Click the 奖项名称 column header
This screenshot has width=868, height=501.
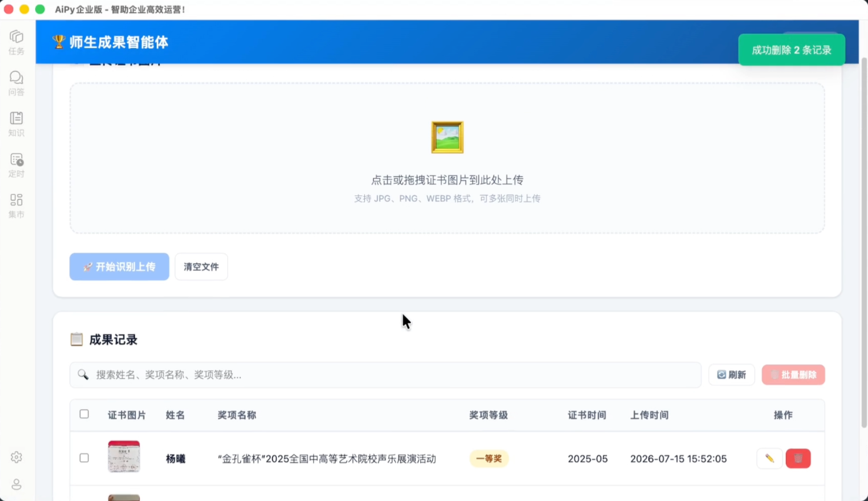(x=237, y=415)
